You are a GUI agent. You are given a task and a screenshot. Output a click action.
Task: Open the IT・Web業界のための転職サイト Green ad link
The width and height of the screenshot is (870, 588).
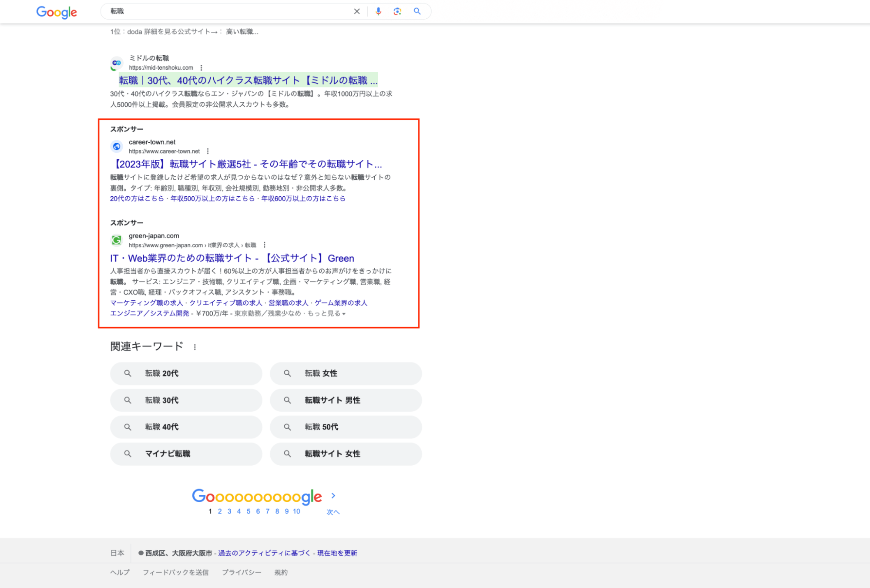pos(232,258)
